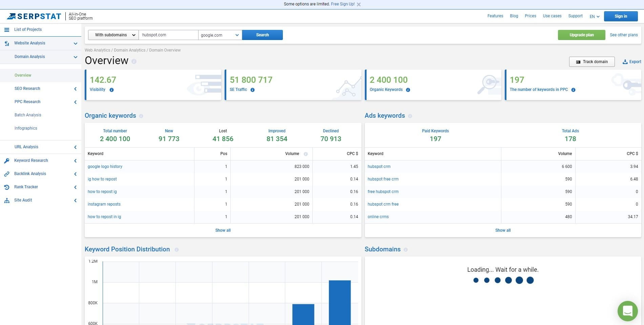Click the Website Analysis chart icon
The image size is (644, 325).
pyautogui.click(x=7, y=43)
